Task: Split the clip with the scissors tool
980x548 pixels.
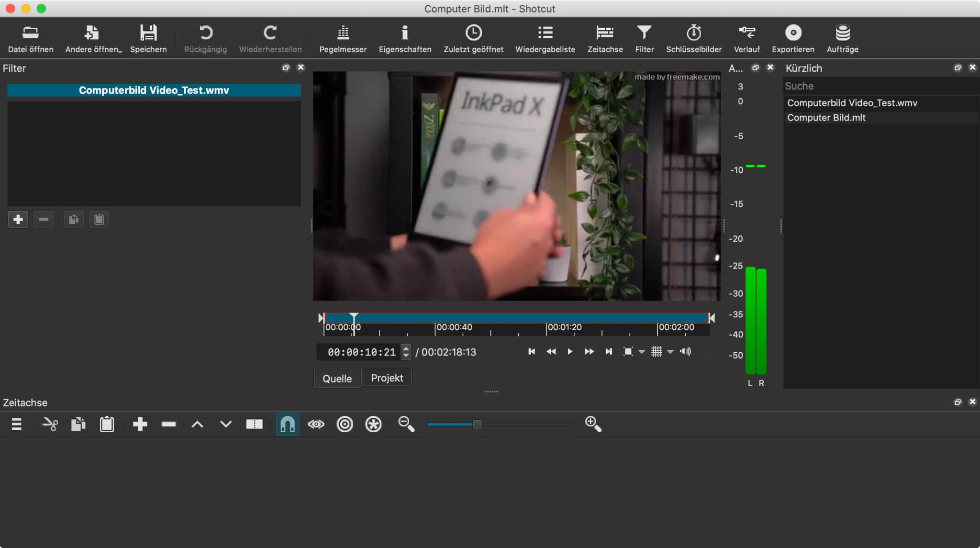Action: pos(50,424)
